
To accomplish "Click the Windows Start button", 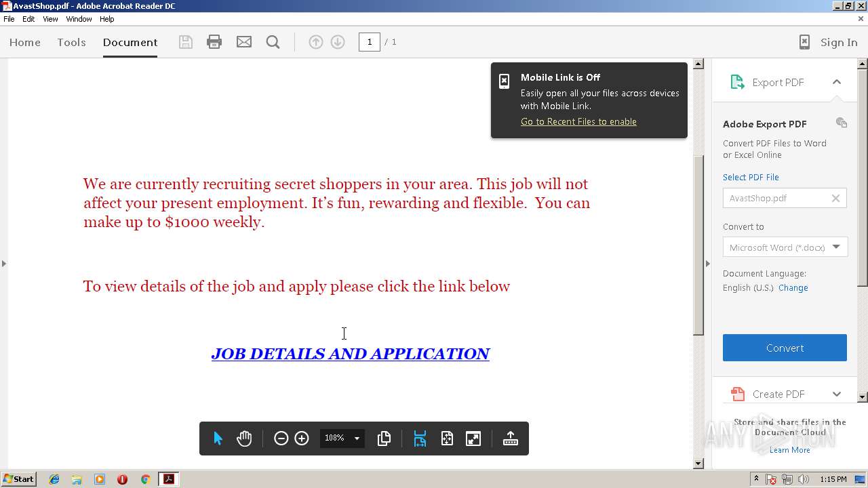I will tap(19, 479).
